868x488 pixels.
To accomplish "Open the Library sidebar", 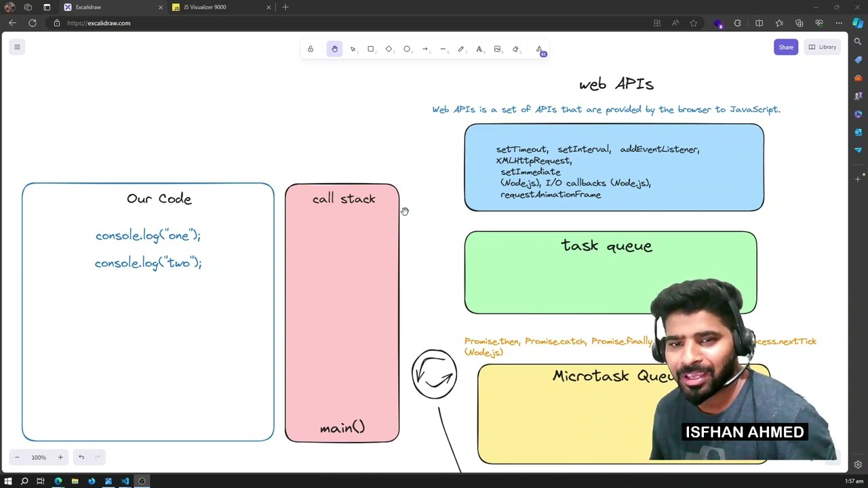I will coord(823,47).
